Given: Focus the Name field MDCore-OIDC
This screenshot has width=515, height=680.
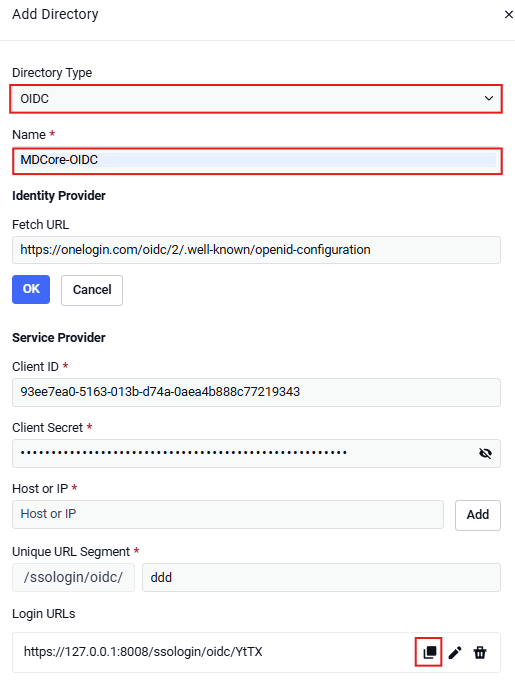Looking at the screenshot, I should click(257, 160).
